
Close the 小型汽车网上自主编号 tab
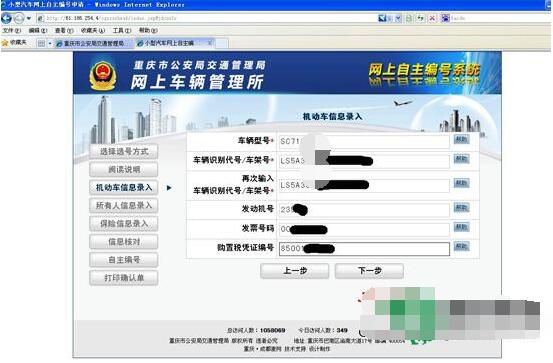coord(210,43)
